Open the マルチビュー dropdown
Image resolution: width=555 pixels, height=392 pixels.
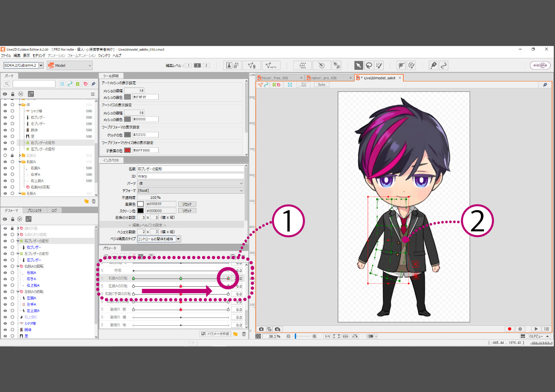[535, 336]
